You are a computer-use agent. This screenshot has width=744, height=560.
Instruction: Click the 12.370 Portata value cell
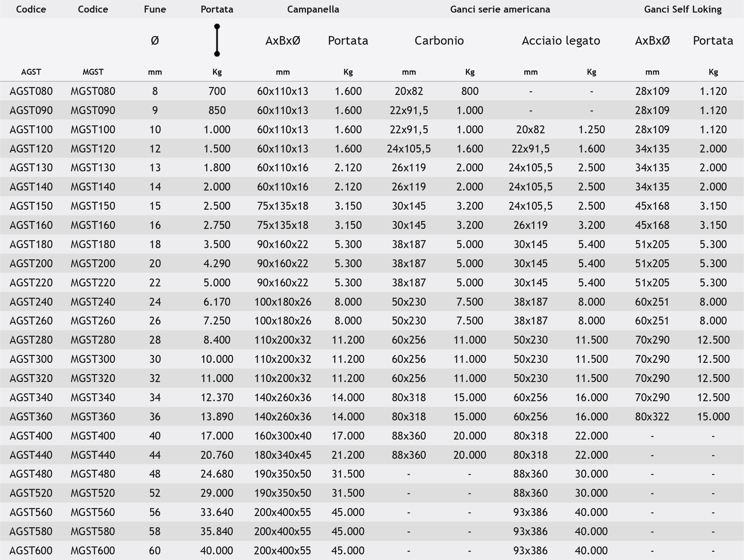(217, 397)
